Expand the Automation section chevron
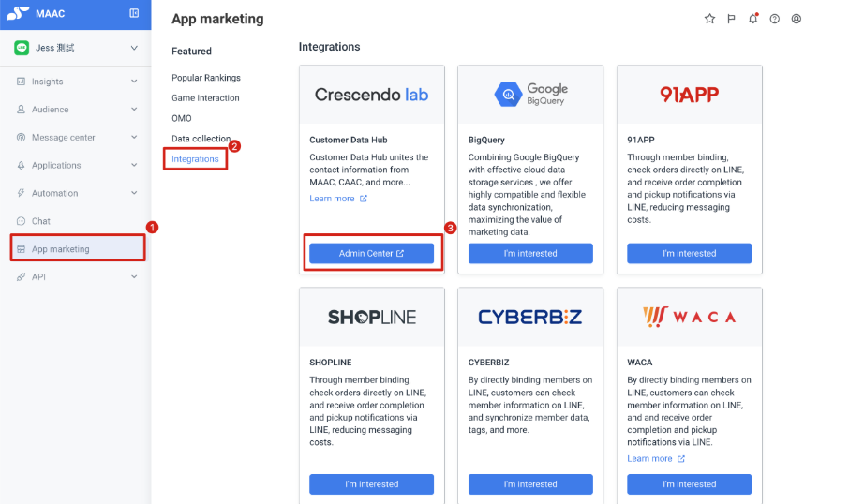Screen dimensions: 849x504 click(134, 193)
